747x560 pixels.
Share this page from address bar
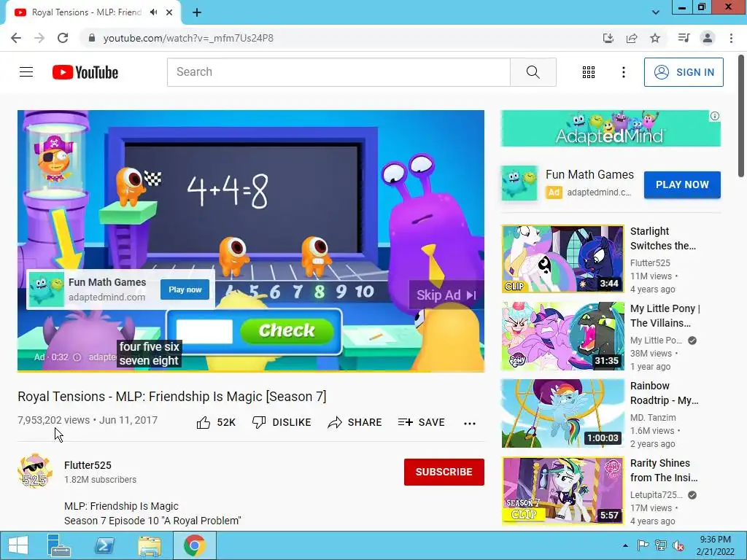pos(632,38)
